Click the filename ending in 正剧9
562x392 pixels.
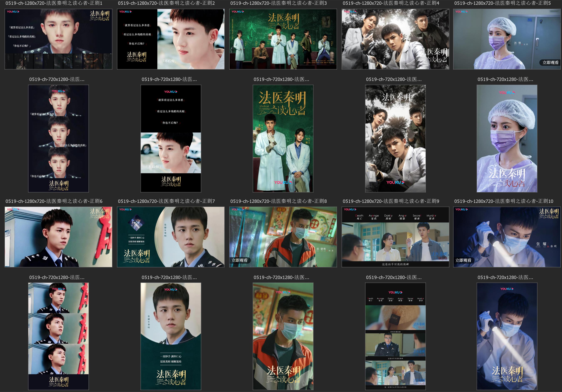click(x=391, y=201)
